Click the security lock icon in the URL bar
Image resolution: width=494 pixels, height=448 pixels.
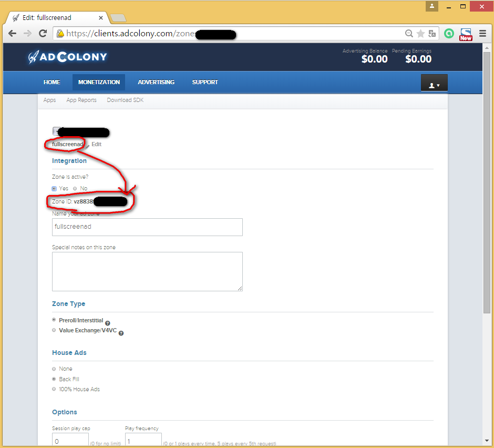point(60,34)
